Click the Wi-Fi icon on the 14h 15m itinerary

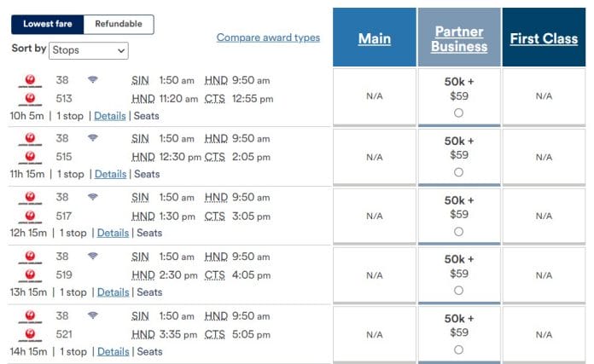pyautogui.click(x=92, y=315)
